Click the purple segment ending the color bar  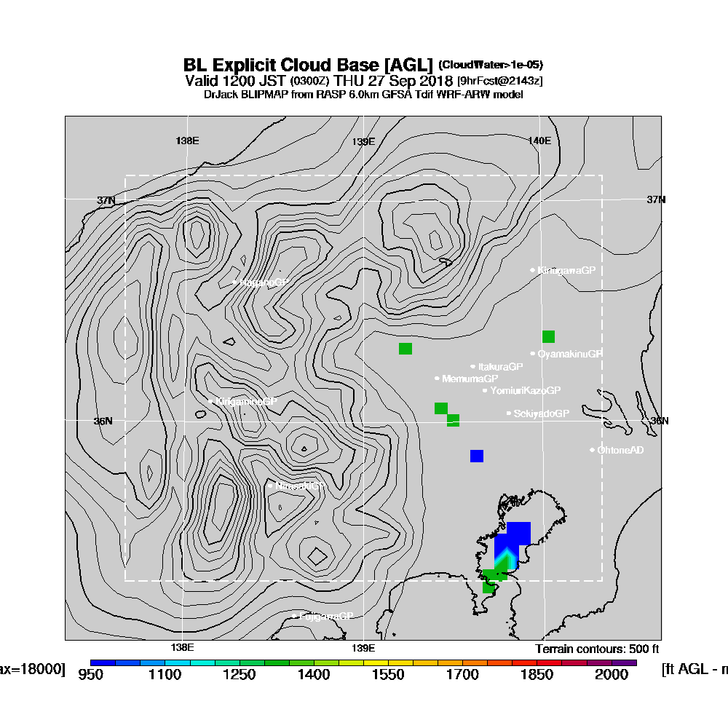pos(624,663)
